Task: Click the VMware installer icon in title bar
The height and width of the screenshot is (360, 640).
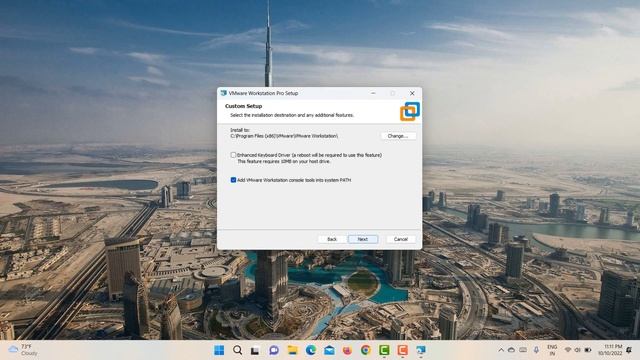Action: tap(223, 93)
